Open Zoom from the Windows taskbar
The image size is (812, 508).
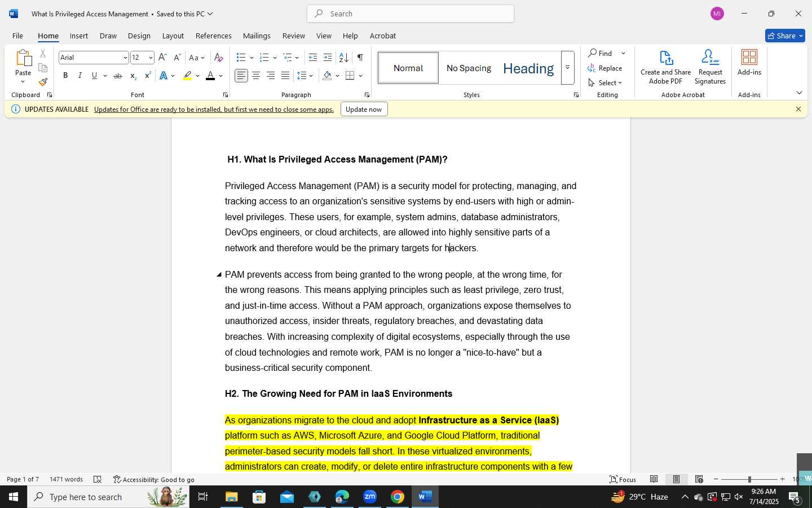(x=370, y=497)
